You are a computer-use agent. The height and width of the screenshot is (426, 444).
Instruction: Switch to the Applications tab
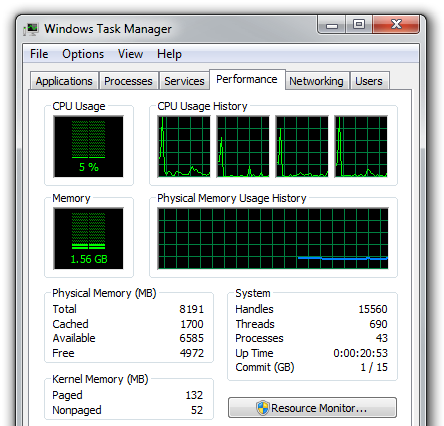[x=64, y=81]
